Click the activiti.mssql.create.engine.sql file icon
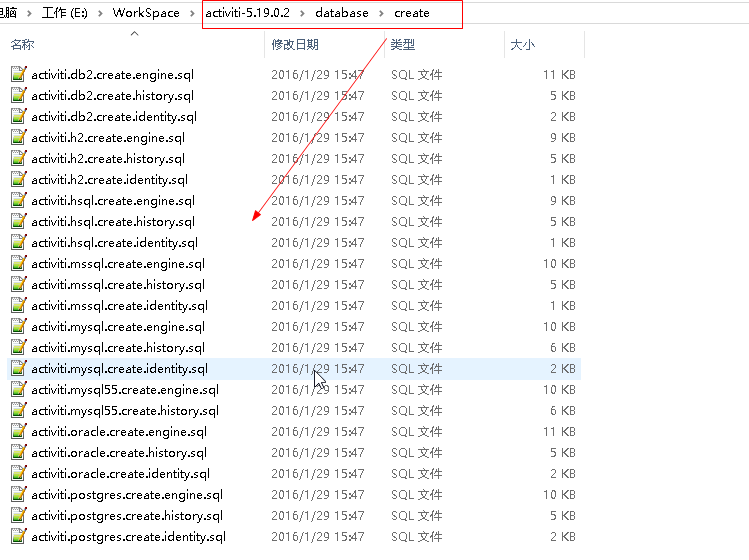Viewport: 749px width, 560px height. click(19, 263)
